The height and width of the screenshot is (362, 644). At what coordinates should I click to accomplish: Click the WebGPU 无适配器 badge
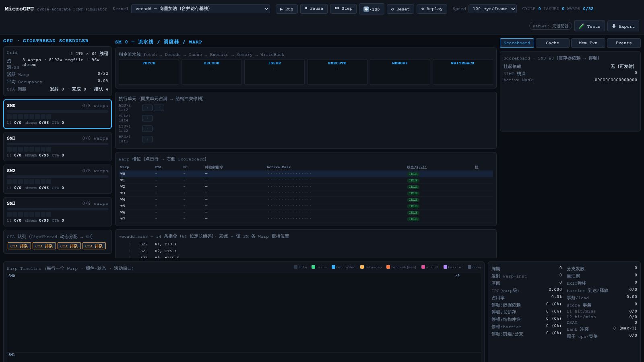click(x=550, y=26)
